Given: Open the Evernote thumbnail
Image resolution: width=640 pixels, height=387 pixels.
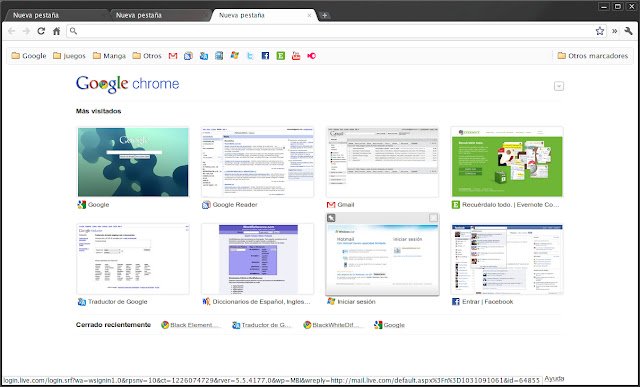Looking at the screenshot, I should pos(507,162).
